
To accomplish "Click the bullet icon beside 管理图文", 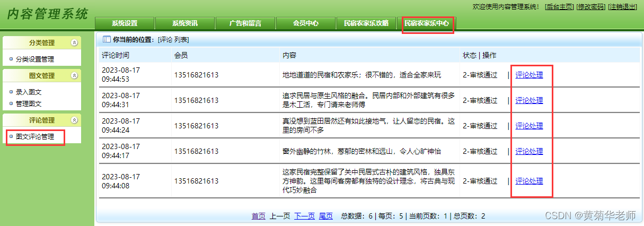I will click(11, 103).
